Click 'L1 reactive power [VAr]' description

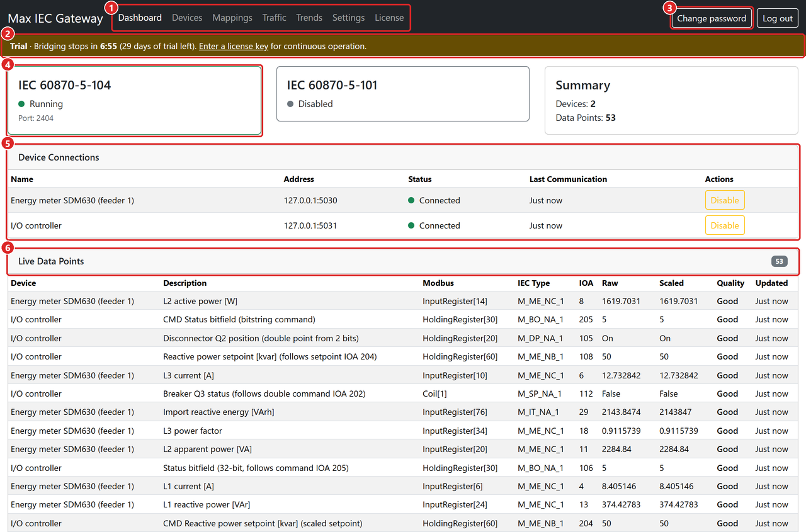[x=208, y=504]
